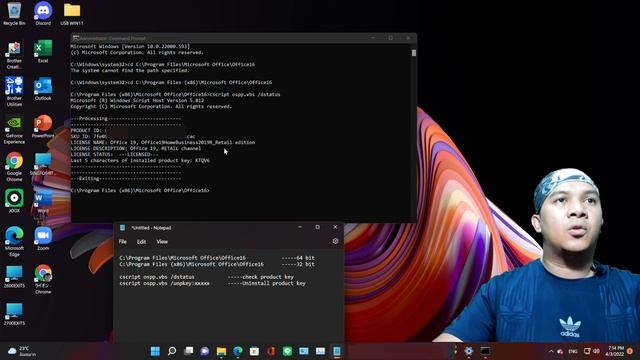Viewport: 640px width, 360px height.
Task: Open the clock and date in the taskbar
Action: coord(615,351)
